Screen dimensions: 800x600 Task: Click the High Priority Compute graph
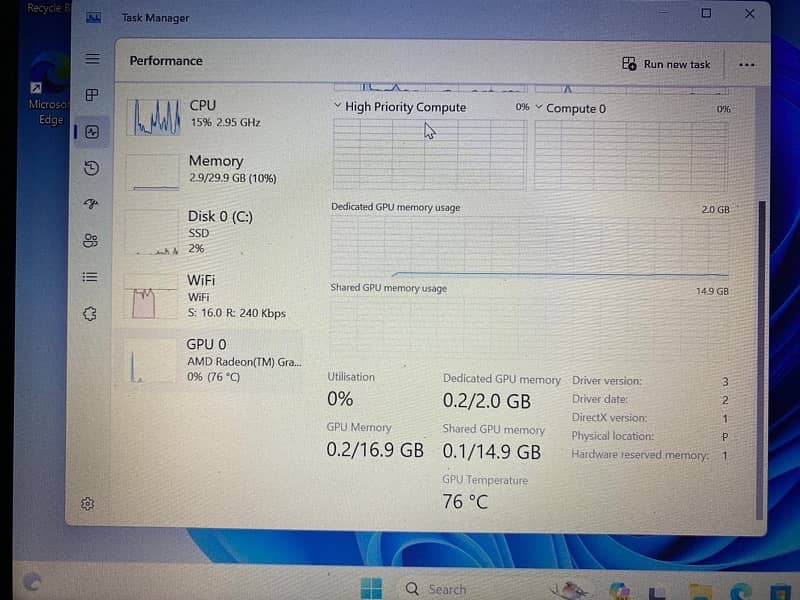click(430, 155)
